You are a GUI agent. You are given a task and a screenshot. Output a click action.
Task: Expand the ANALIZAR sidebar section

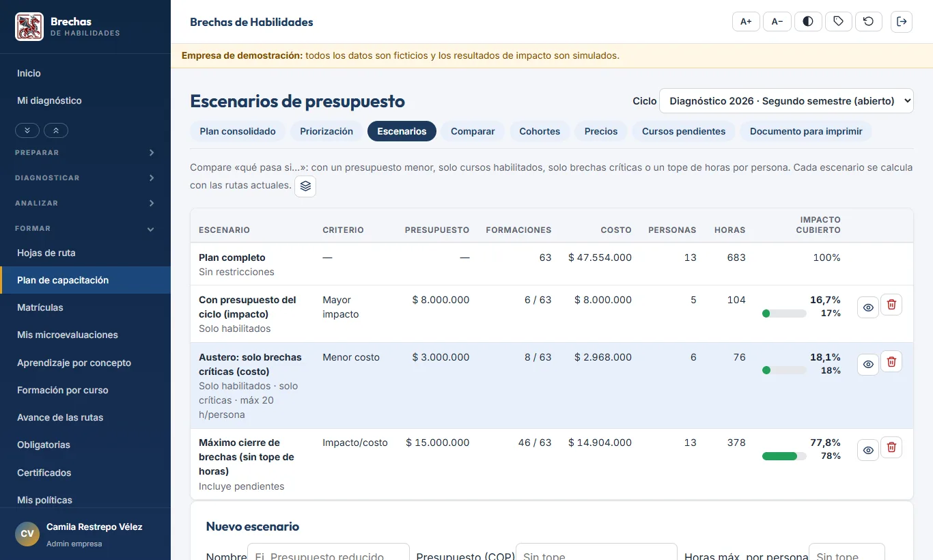[x=85, y=203]
